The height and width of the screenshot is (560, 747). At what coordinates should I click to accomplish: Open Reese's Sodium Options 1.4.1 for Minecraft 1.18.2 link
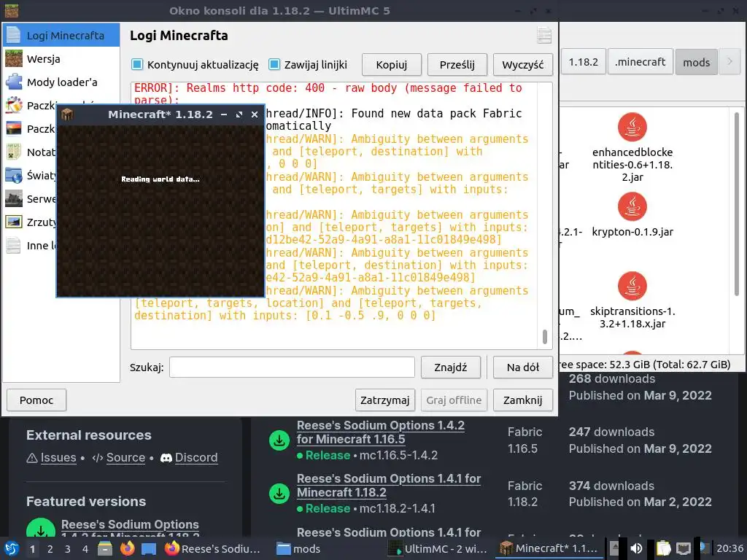[389, 486]
